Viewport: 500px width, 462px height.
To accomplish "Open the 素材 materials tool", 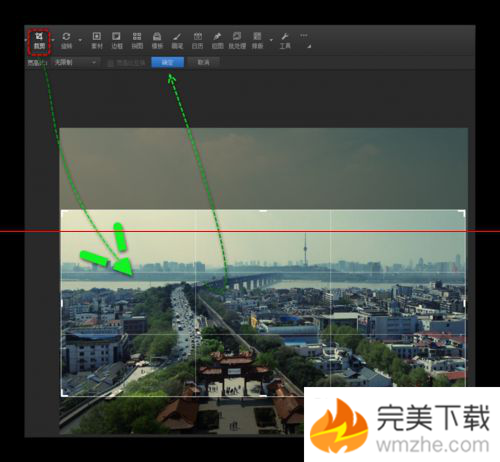I will (97, 41).
